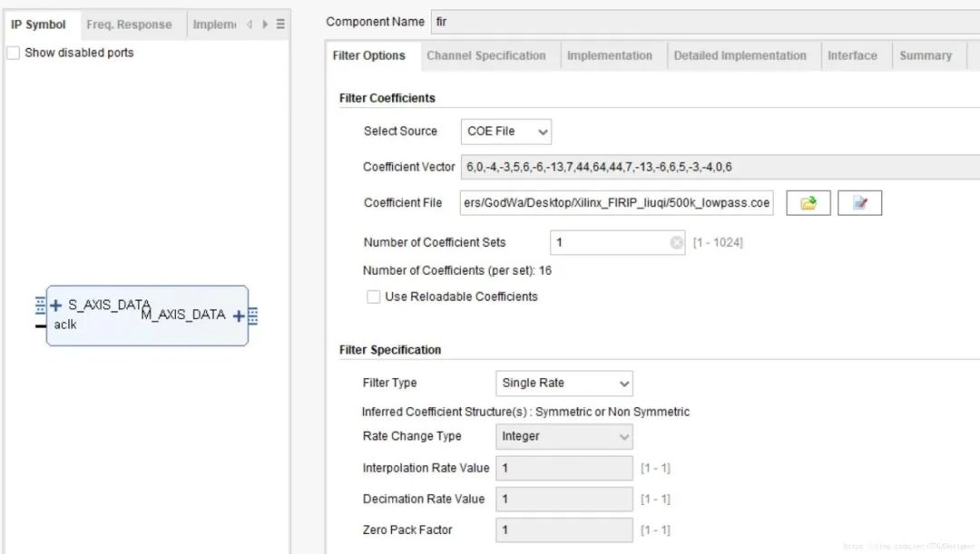Image resolution: width=980 pixels, height=554 pixels.
Task: Expand the S_AXIS_DATA port plus icon
Action: click(56, 306)
